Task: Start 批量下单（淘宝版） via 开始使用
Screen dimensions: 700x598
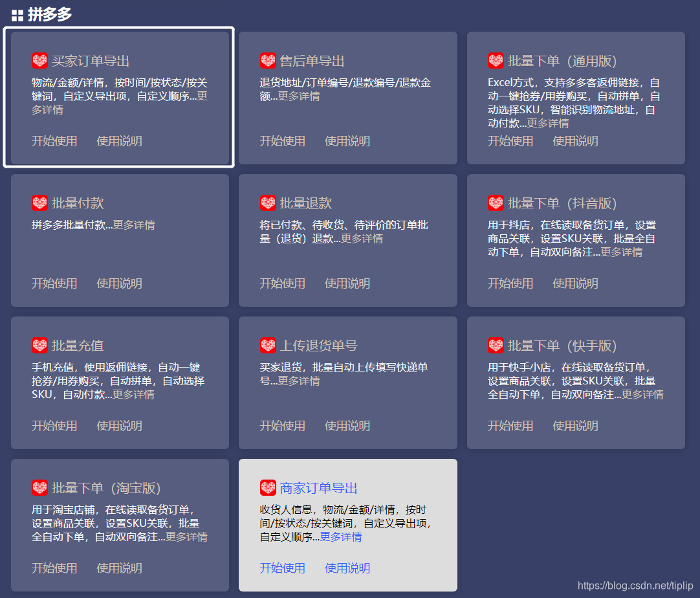Action: (x=54, y=568)
